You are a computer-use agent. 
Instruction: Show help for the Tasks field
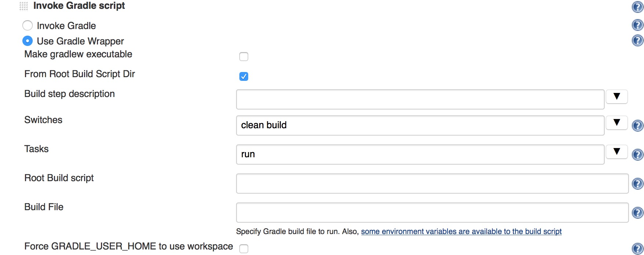click(637, 155)
